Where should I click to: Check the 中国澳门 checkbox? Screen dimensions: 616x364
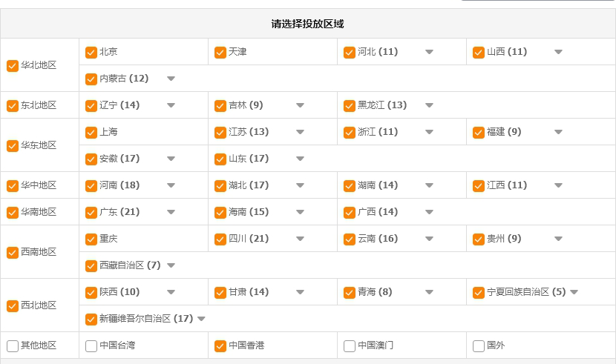[350, 346]
